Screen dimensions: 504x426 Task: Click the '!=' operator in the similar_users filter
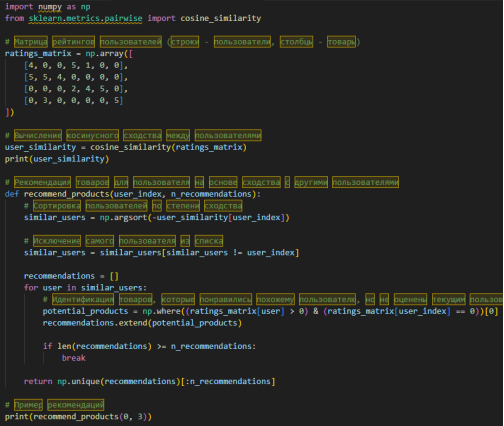(237, 253)
